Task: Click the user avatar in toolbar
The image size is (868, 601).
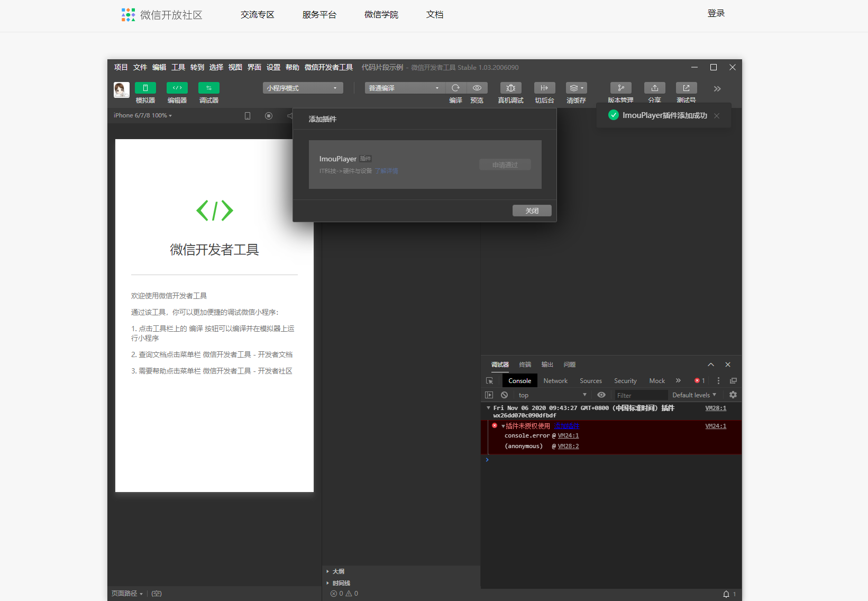Action: click(x=122, y=89)
